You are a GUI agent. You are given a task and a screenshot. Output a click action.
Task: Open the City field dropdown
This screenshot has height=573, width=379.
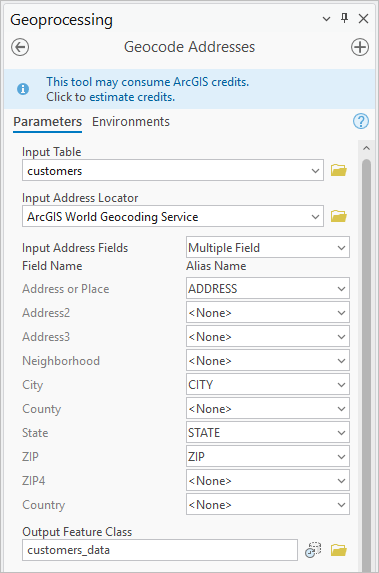pos(268,384)
